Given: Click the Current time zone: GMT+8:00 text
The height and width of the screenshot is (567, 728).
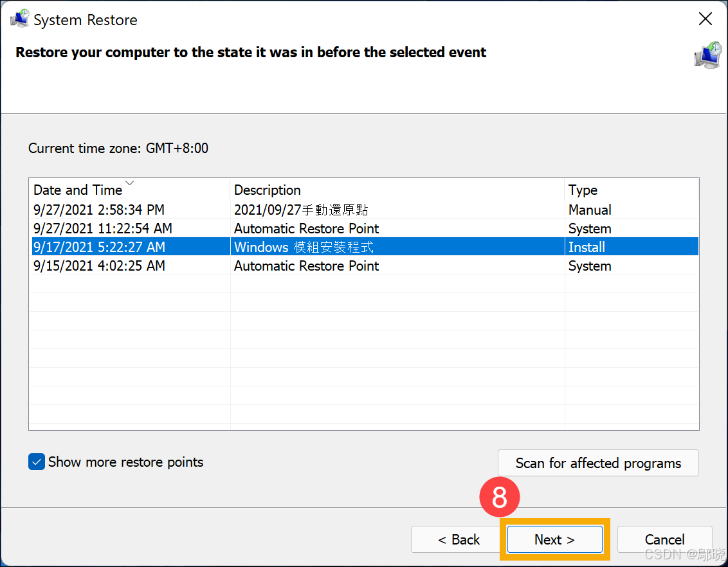Looking at the screenshot, I should coord(118,148).
